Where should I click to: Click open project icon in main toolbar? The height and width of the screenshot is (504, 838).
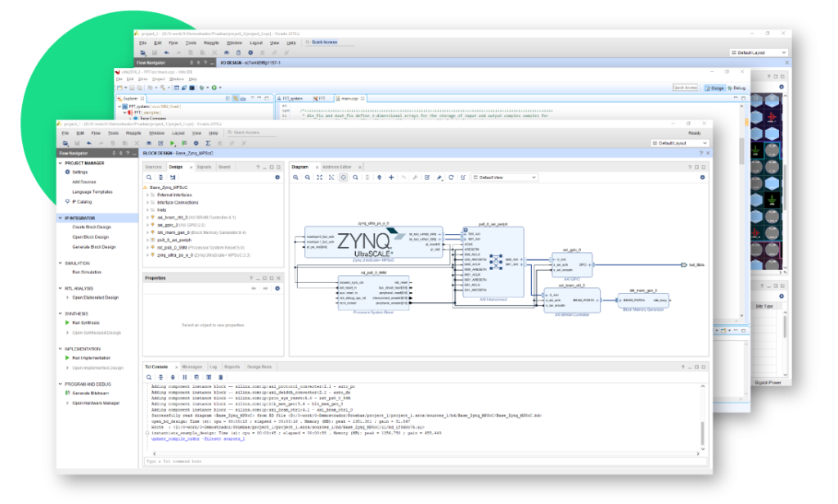pos(65,143)
